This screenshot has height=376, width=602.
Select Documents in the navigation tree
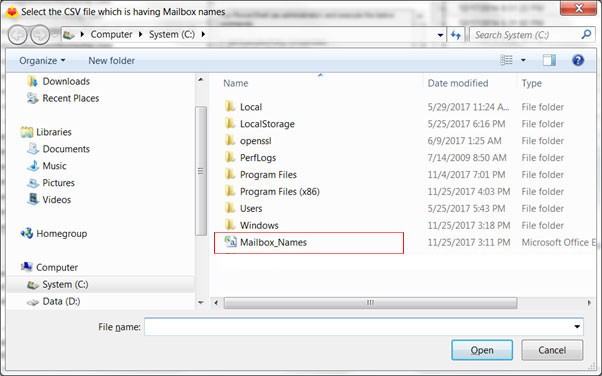tap(66, 149)
